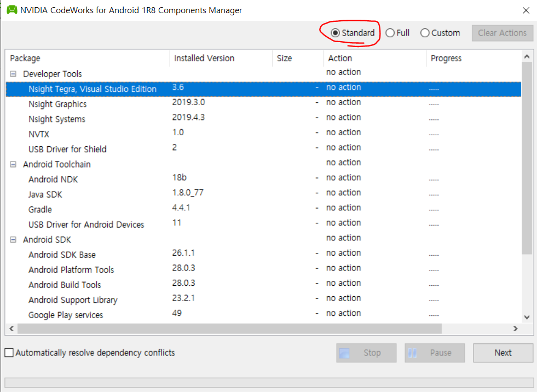Click the Next button

coord(503,353)
